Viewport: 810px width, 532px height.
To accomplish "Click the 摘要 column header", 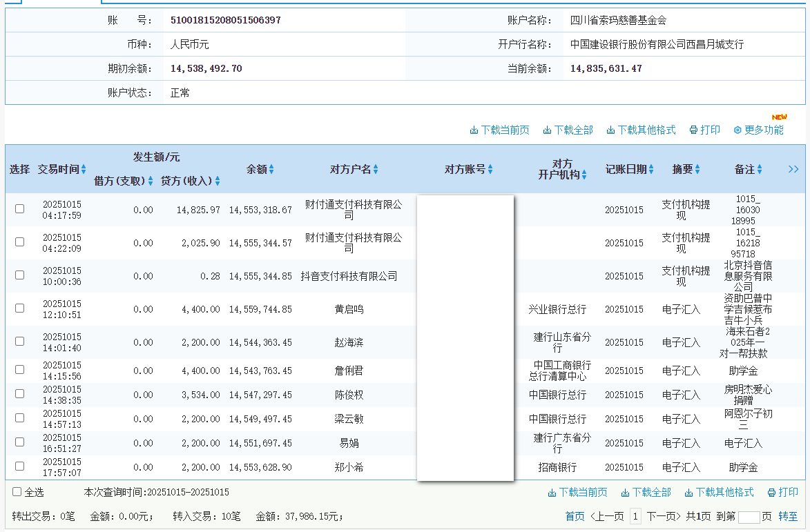I will pos(682,169).
